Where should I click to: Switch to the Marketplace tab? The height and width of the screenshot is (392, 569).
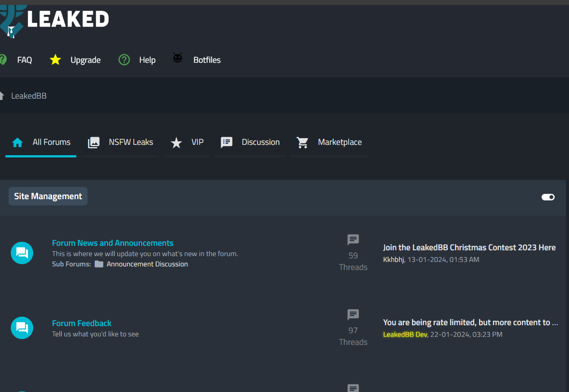329,144
